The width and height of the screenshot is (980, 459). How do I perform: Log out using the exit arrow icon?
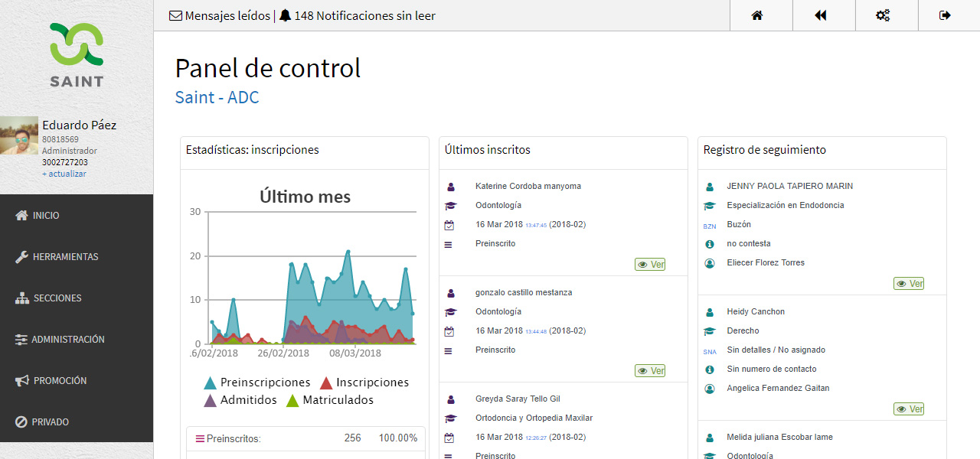pyautogui.click(x=946, y=15)
